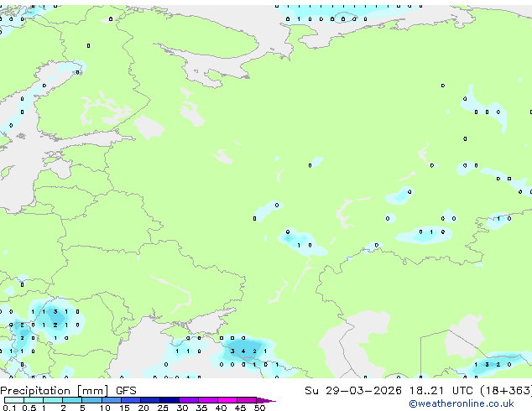The height and width of the screenshot is (411, 532).
Task: Click the '50' legend scale value
Action: [259, 408]
